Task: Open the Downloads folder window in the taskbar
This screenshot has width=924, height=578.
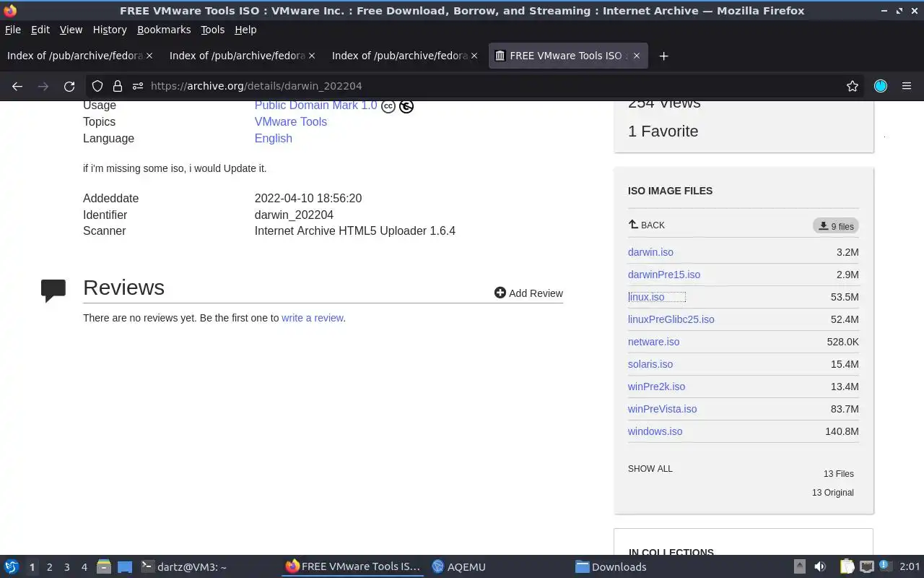Action: coord(611,567)
